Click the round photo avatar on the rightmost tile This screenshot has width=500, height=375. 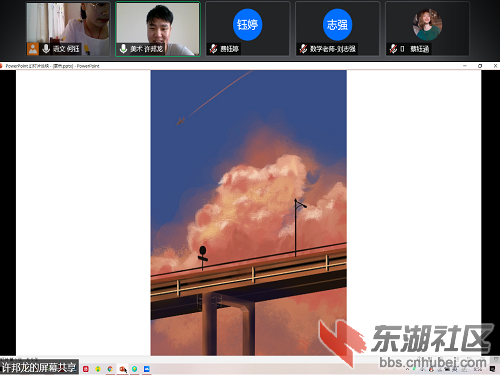click(427, 25)
